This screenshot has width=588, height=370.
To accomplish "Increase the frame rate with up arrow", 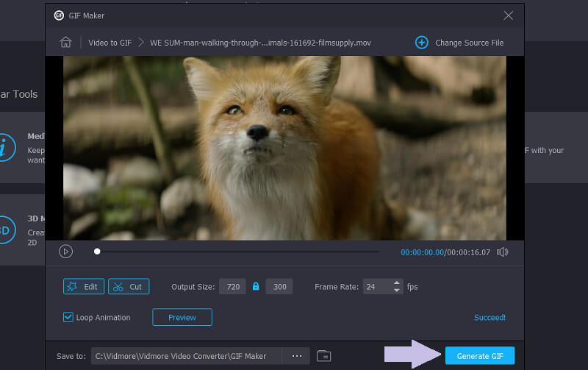I will pos(397,283).
